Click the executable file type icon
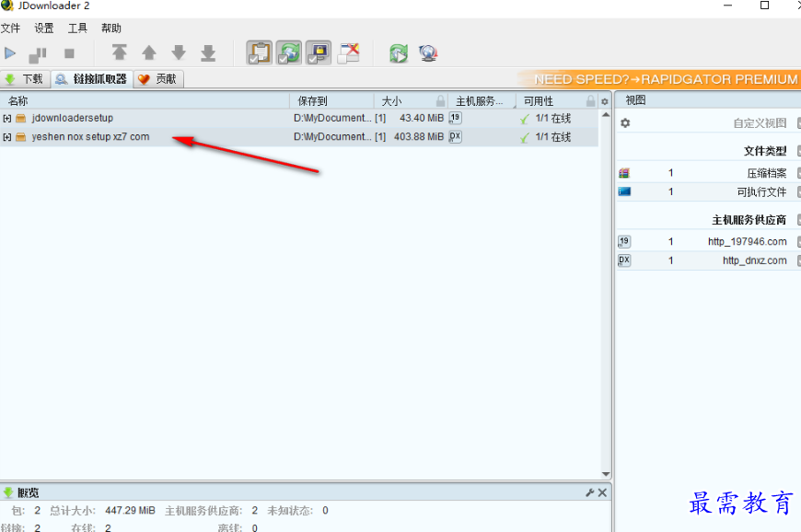This screenshot has width=801, height=532. point(624,192)
